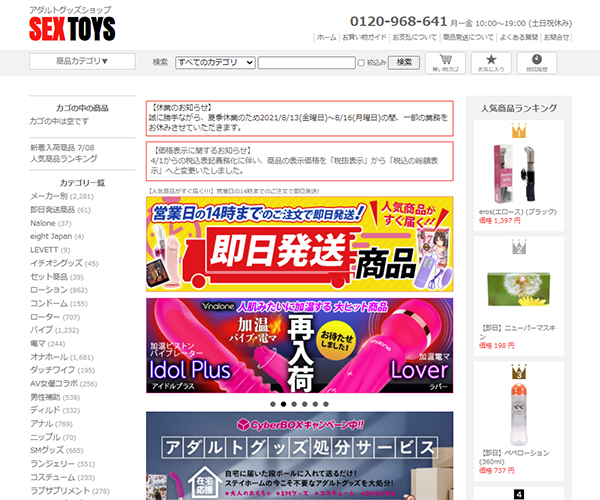Click the bronze rank 3 crown icon

(519, 372)
